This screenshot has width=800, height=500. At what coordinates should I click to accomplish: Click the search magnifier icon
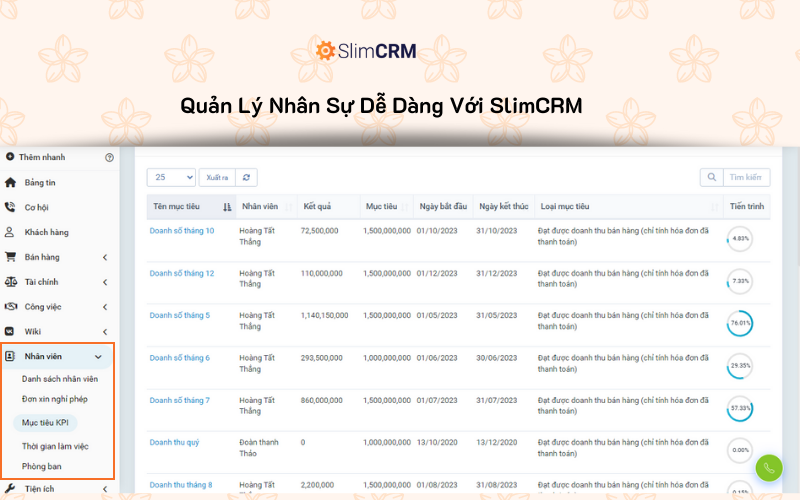(x=712, y=177)
